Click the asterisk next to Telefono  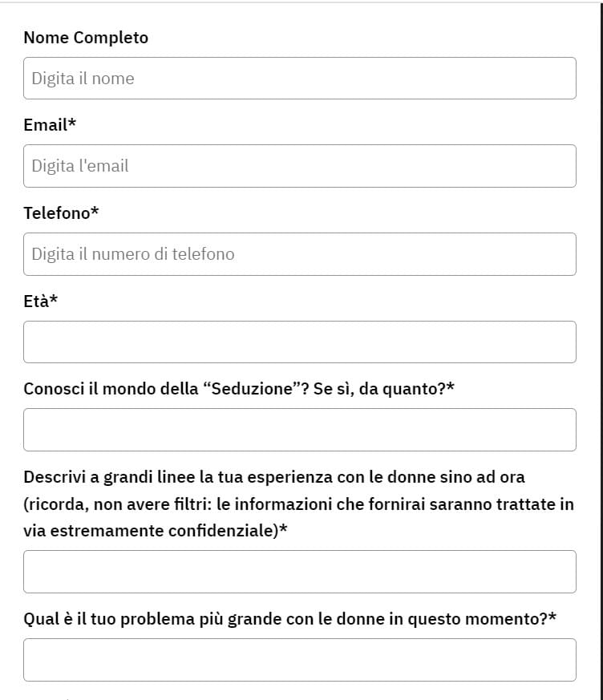95,211
